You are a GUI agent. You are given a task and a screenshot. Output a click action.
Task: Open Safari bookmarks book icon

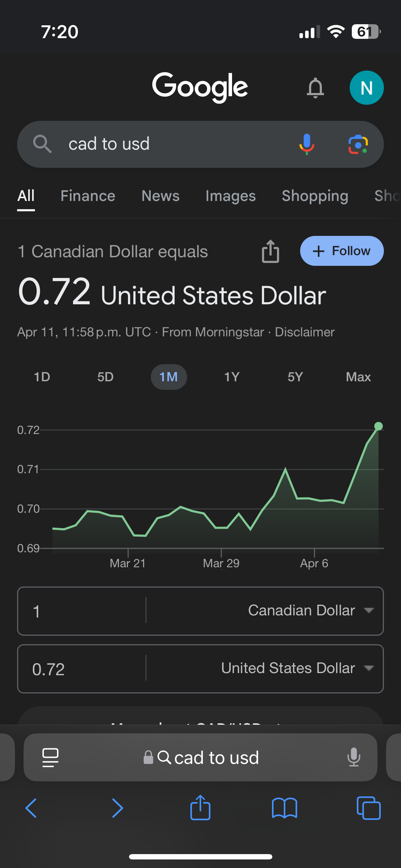click(x=284, y=808)
